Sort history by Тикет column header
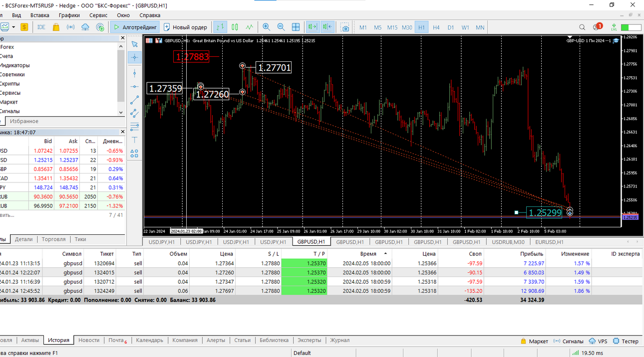 point(106,254)
